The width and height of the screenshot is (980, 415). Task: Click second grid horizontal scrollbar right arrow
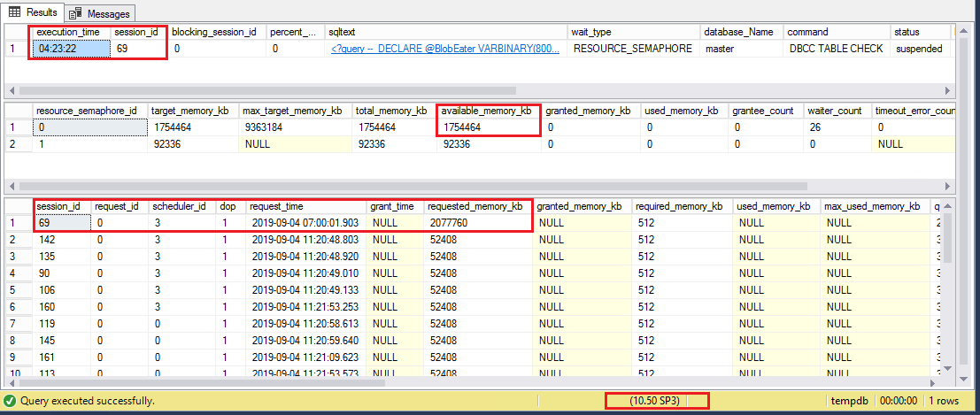[948, 186]
